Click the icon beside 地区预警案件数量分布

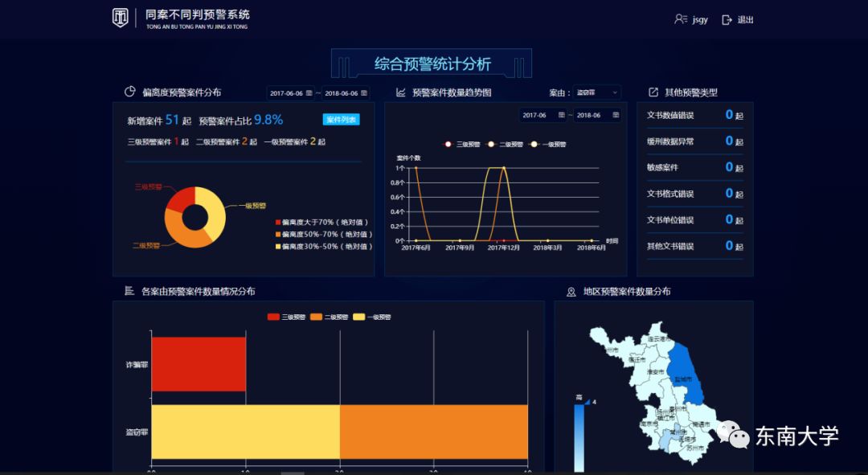(x=572, y=293)
